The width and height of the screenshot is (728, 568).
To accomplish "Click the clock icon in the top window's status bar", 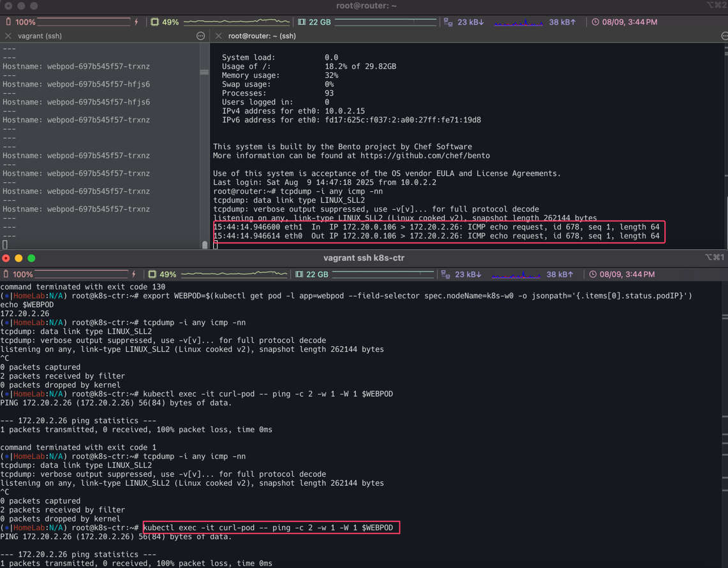I will (595, 22).
